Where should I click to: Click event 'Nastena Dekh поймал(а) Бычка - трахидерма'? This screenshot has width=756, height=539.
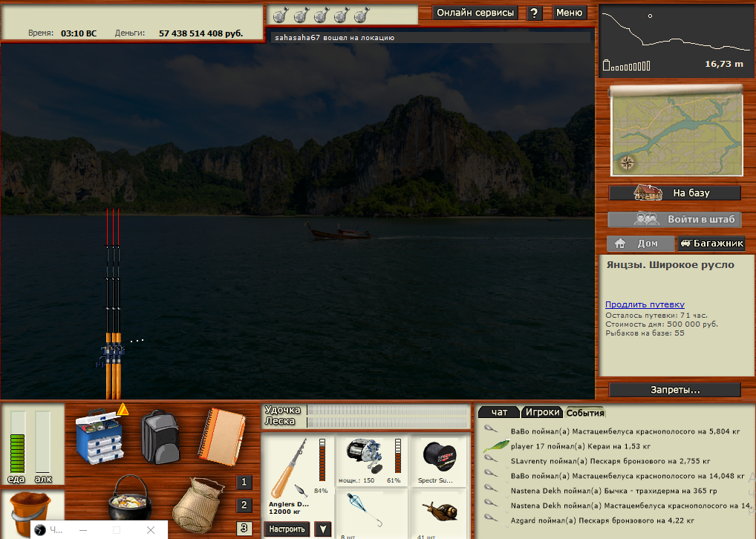click(x=613, y=491)
